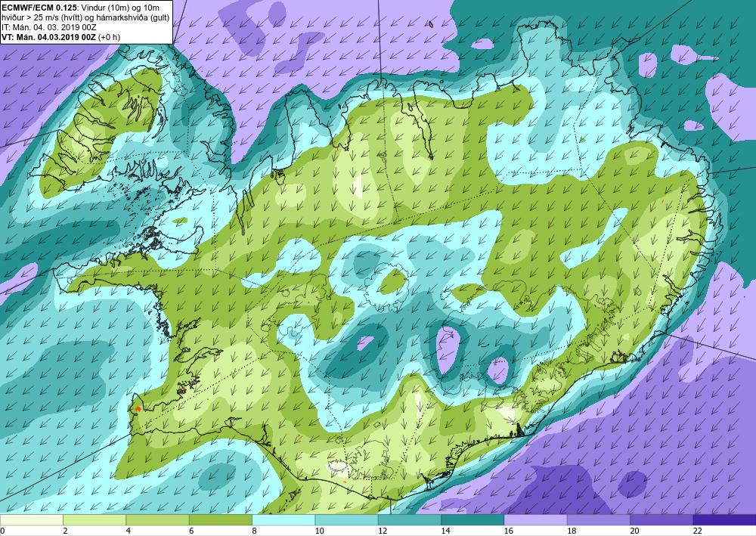Click the darkest purple legend swatch above 22
Screen dimensions: 756x536
point(724,519)
